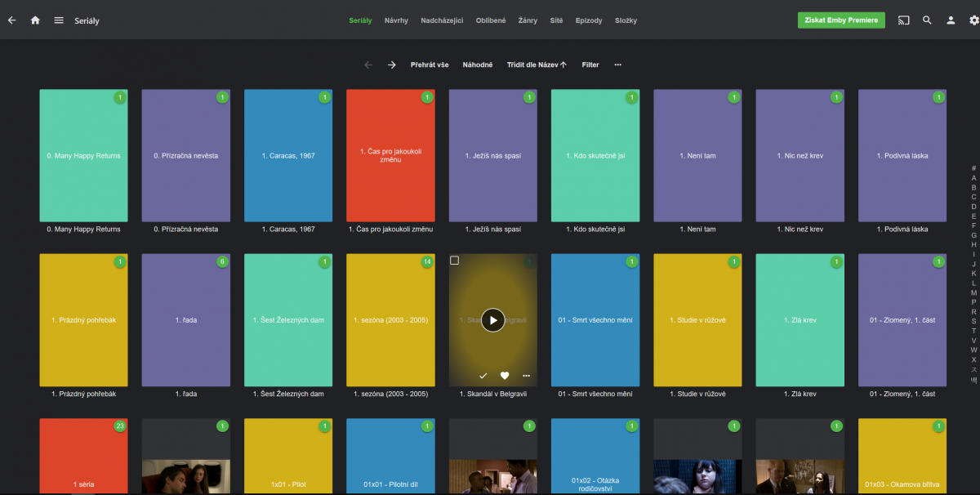Go to the Home icon

[35, 20]
